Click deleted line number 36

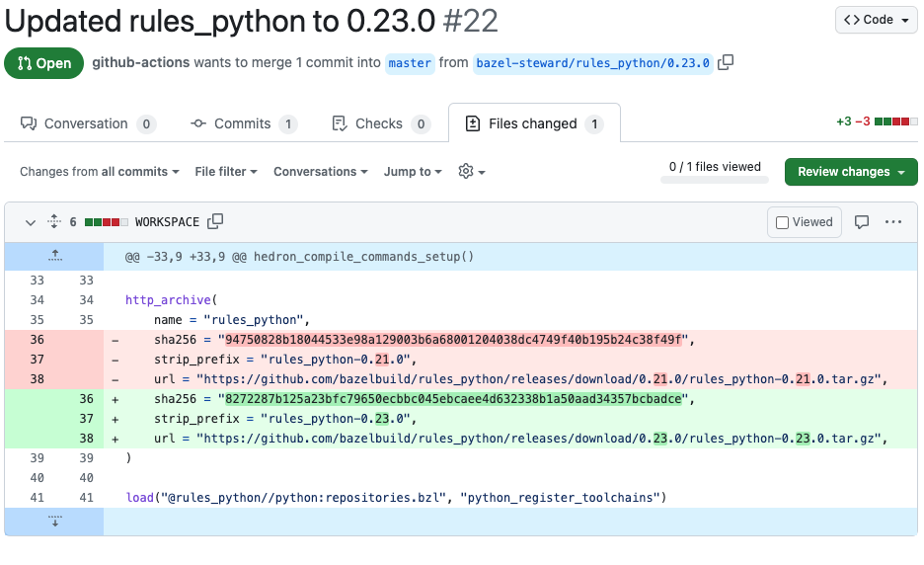[x=38, y=340]
